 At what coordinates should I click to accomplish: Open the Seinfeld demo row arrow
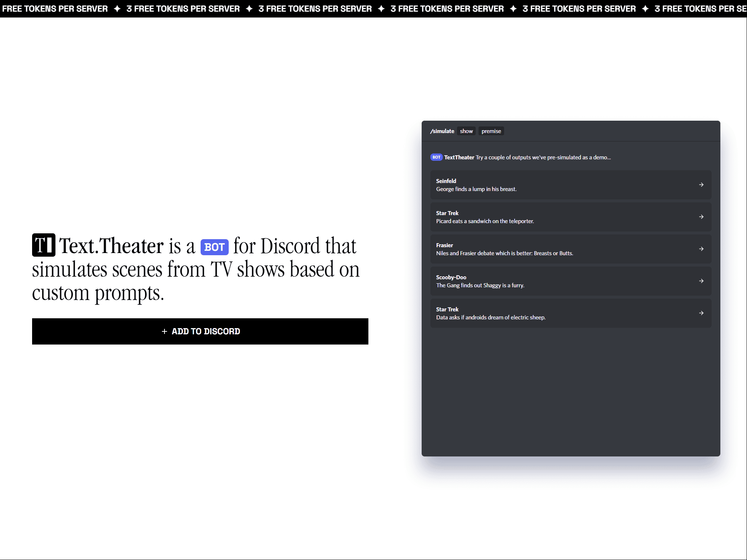coord(701,185)
